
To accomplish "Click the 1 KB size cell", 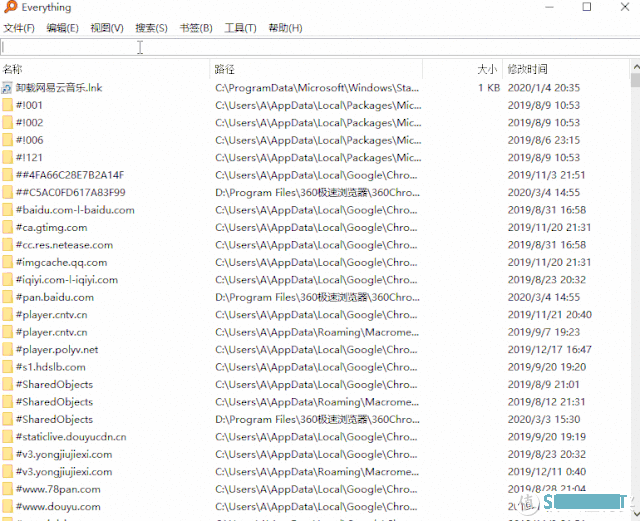I will [x=489, y=88].
